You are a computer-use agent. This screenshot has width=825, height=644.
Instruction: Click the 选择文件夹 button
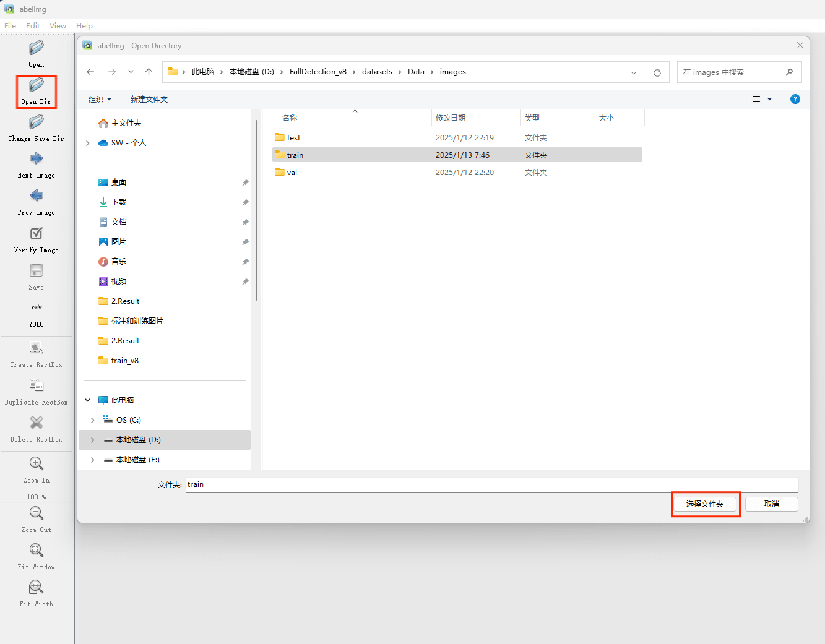click(x=705, y=504)
